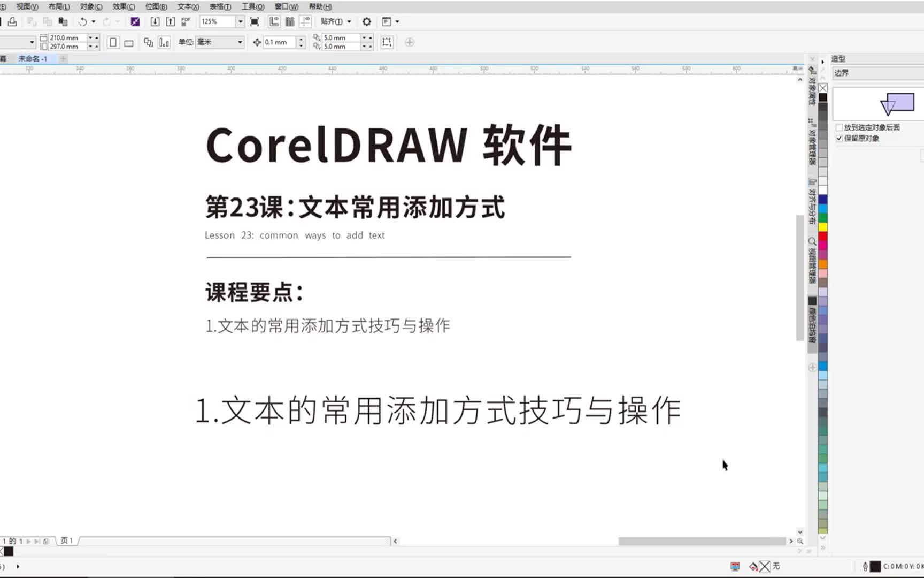Click the Export icon with up arrow
Image resolution: width=924 pixels, height=578 pixels.
coord(171,21)
